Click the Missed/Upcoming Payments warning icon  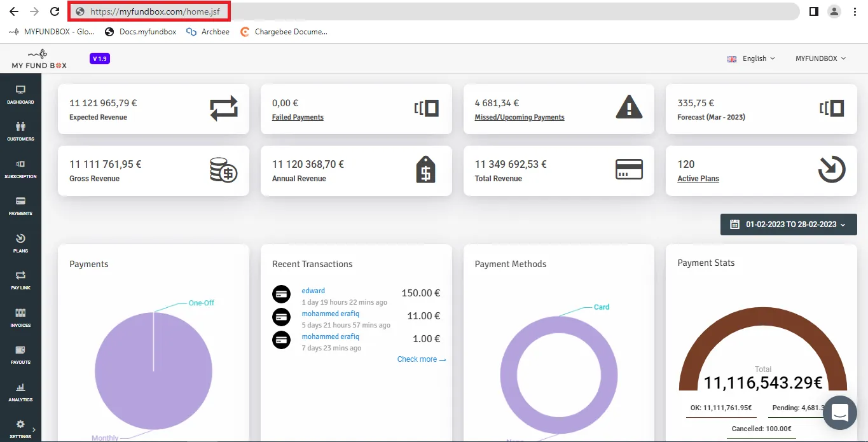coord(629,107)
